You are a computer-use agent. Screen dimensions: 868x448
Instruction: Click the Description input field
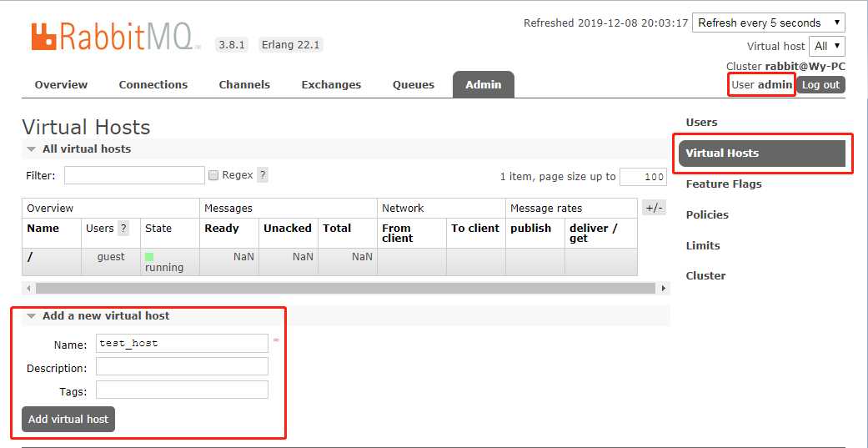click(182, 366)
